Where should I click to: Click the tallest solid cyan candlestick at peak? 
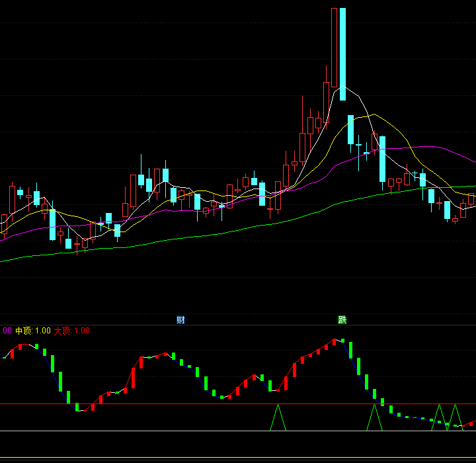(342, 54)
